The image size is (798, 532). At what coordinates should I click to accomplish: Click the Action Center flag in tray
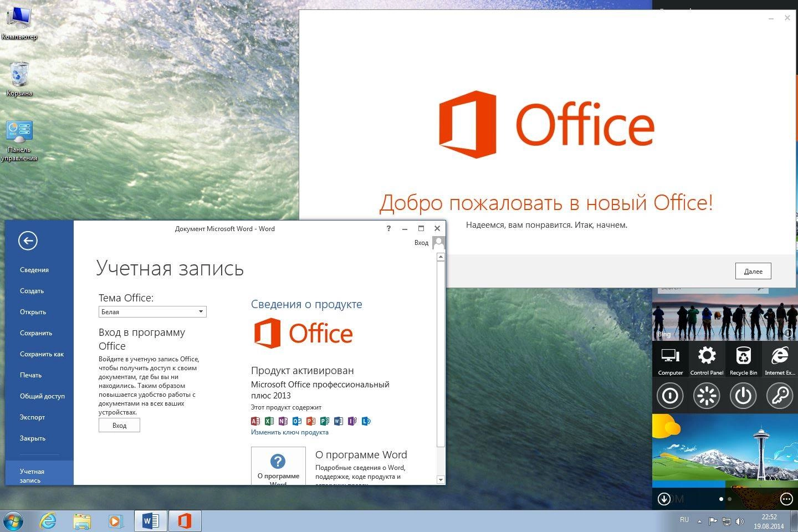click(x=713, y=521)
